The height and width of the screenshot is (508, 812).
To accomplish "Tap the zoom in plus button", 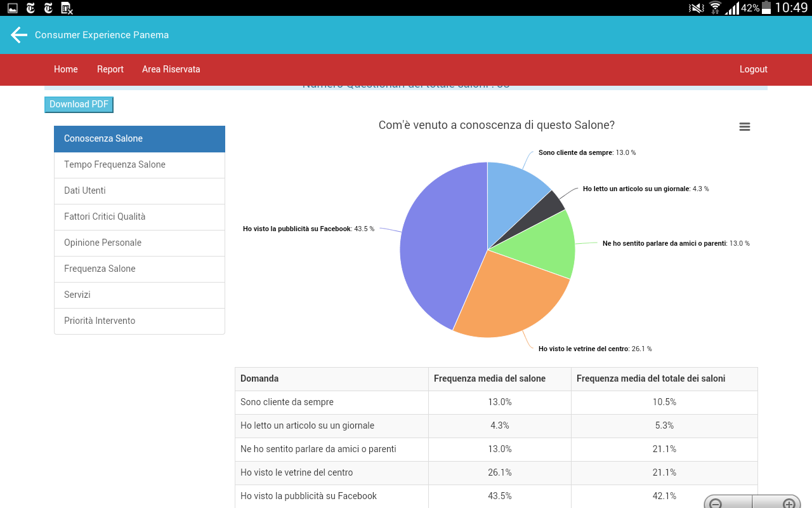I will (x=789, y=504).
